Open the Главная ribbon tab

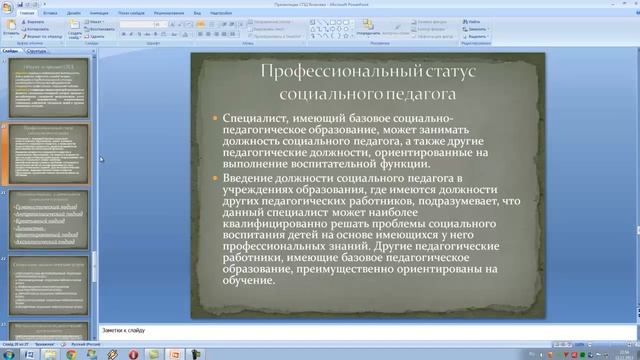pos(27,13)
